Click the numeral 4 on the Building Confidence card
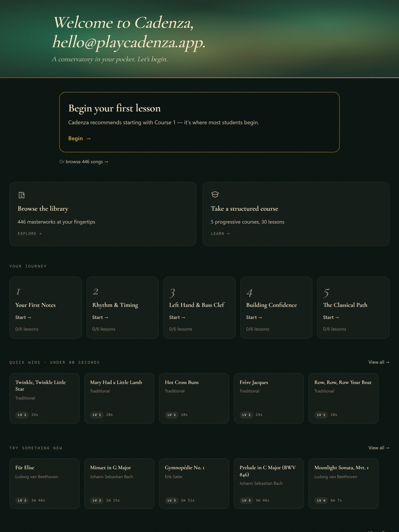 [x=249, y=292]
